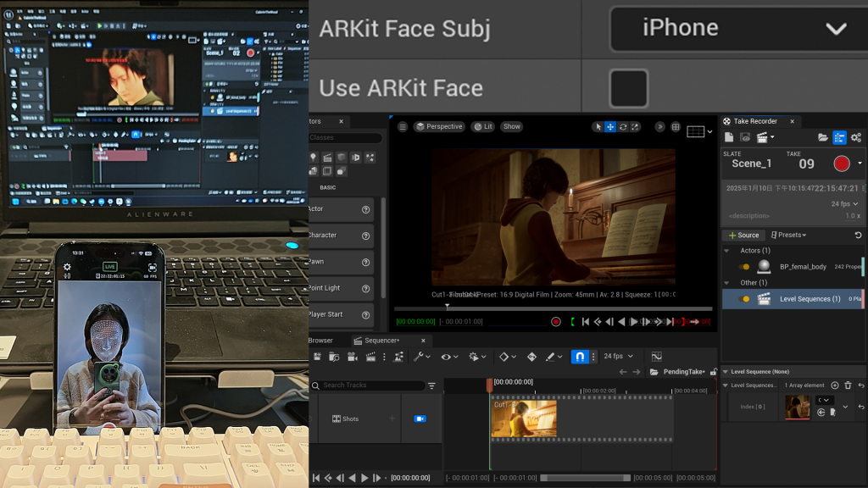Screen dimensions: 868x488
Task: Activate the rotate tool in viewport
Action: click(x=623, y=127)
